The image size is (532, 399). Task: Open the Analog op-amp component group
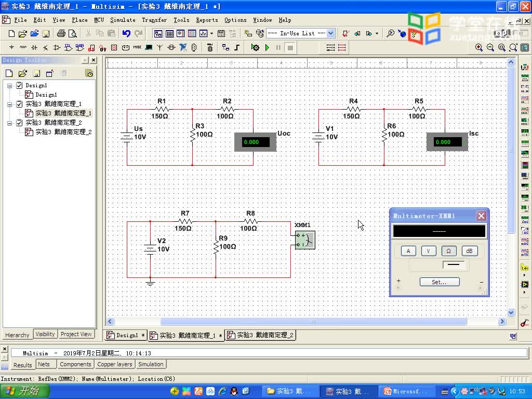(x=57, y=47)
